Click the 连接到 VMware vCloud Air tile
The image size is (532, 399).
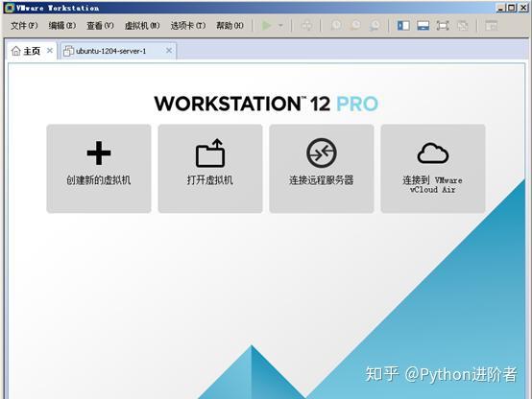432,169
